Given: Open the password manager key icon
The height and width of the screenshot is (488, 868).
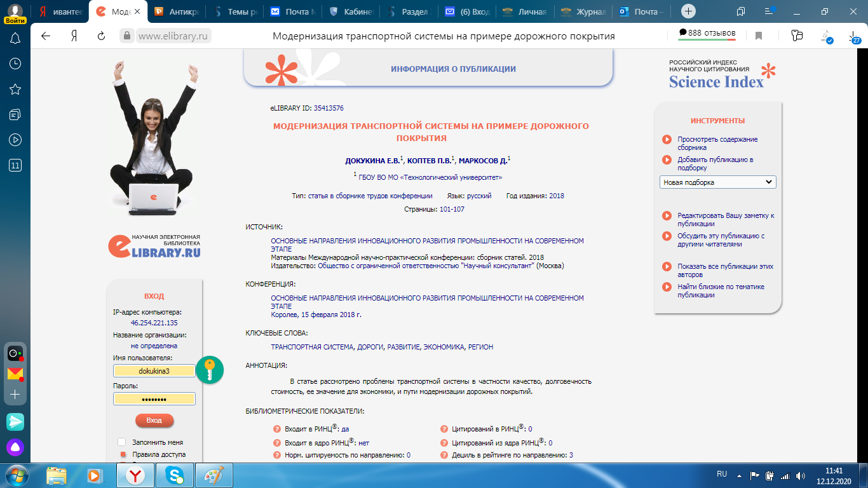Looking at the screenshot, I should [210, 370].
